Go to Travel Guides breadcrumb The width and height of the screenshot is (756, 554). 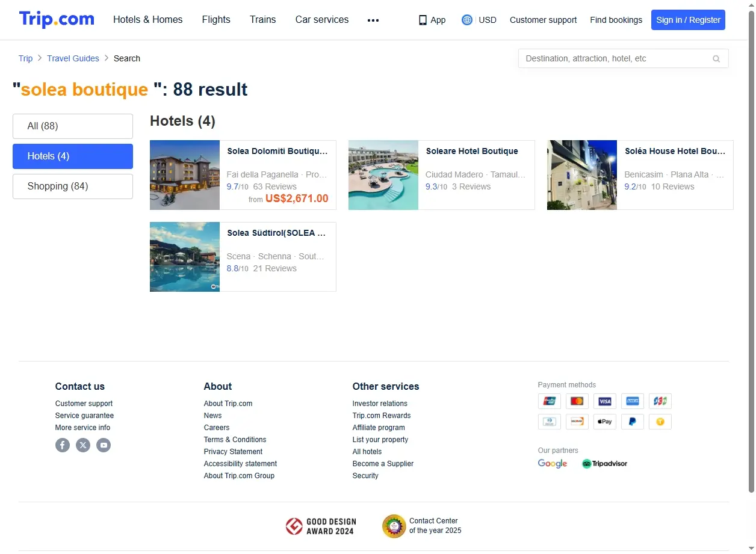coord(73,58)
